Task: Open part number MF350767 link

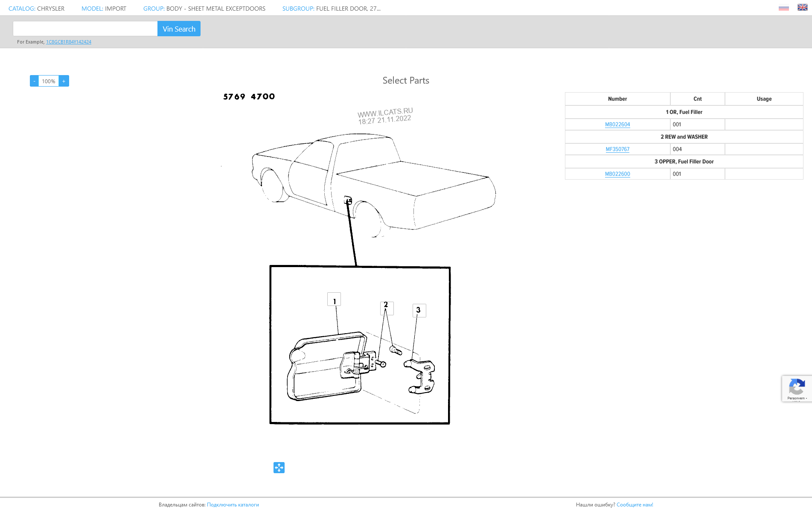Action: pyautogui.click(x=617, y=149)
